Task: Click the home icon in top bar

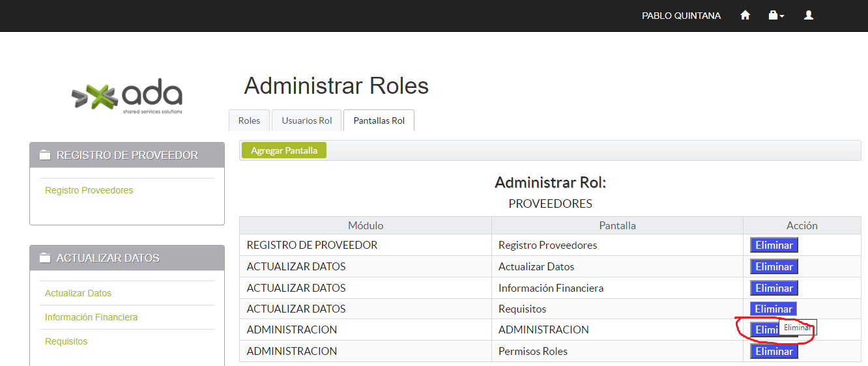Action: (745, 16)
